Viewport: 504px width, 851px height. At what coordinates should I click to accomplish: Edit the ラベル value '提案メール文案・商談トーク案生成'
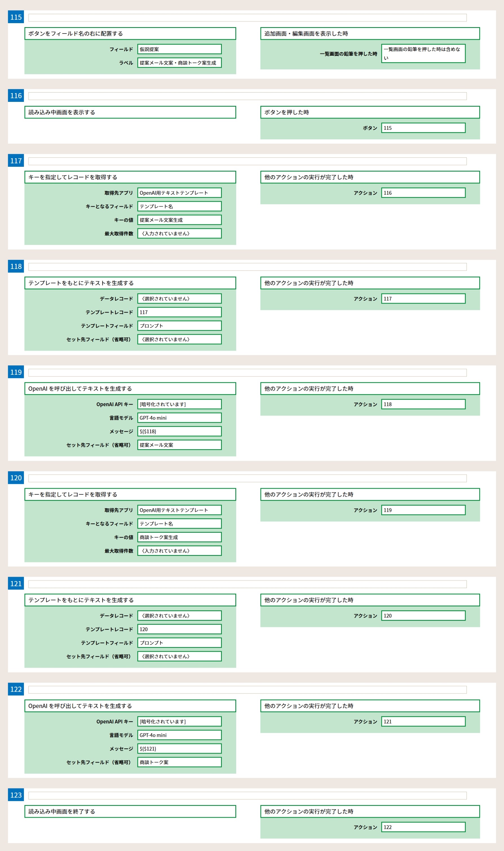179,63
